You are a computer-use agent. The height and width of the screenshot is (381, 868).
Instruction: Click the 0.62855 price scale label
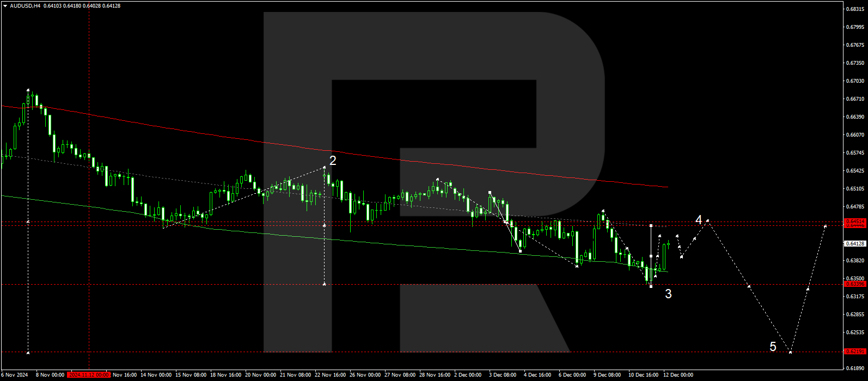[x=855, y=315]
